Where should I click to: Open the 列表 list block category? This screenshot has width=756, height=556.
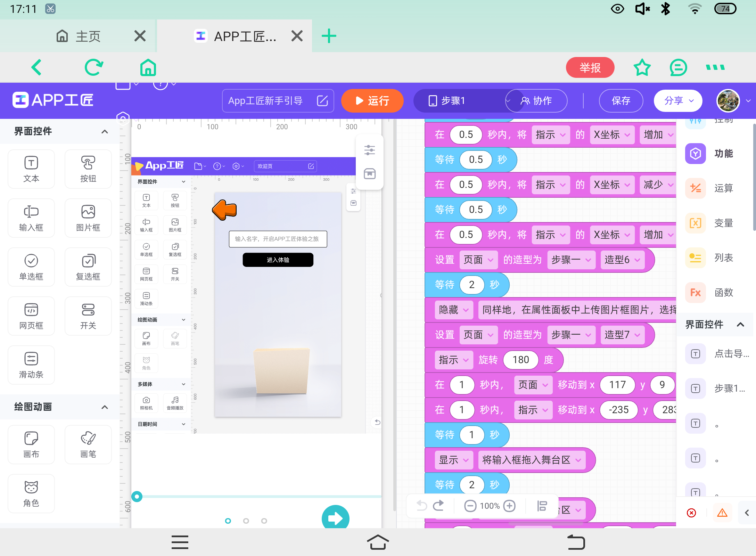click(x=710, y=258)
